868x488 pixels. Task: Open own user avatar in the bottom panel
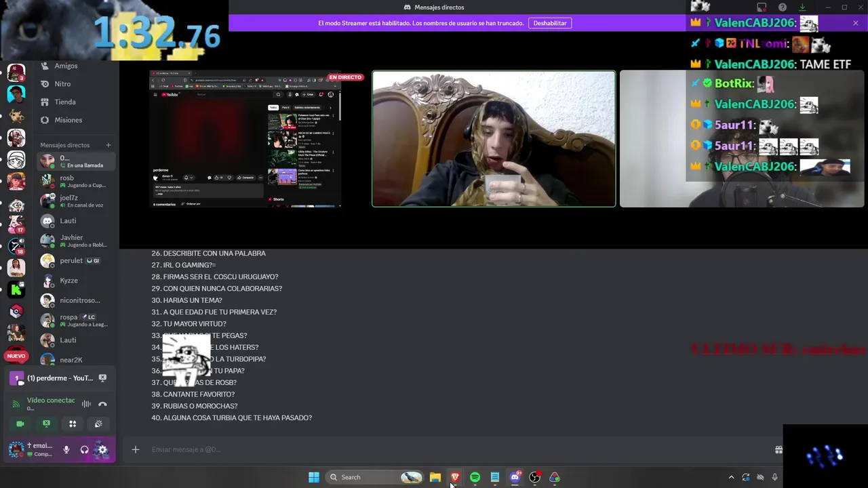16,449
